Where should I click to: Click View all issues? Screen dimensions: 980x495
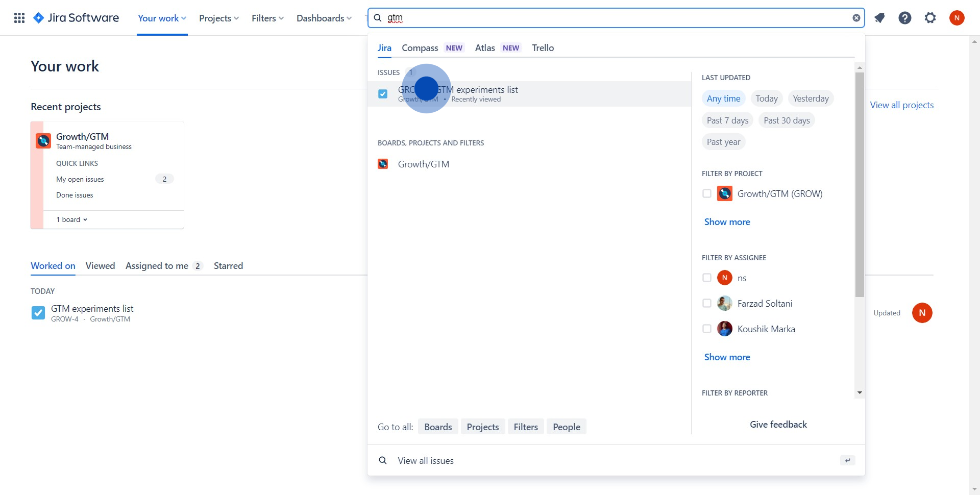pyautogui.click(x=426, y=461)
